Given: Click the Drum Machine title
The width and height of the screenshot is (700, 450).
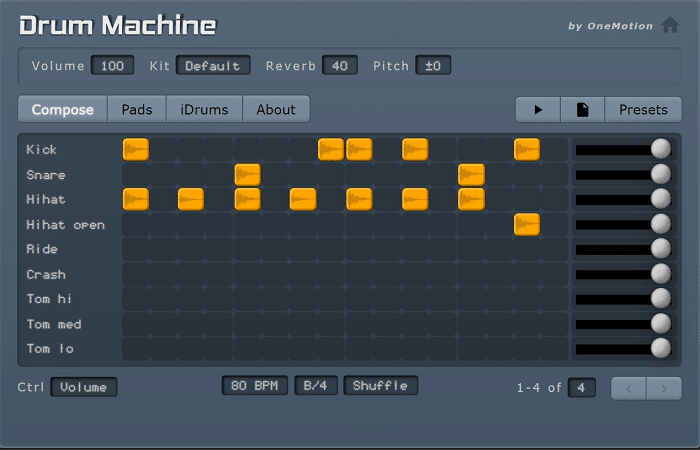Looking at the screenshot, I should point(117,25).
